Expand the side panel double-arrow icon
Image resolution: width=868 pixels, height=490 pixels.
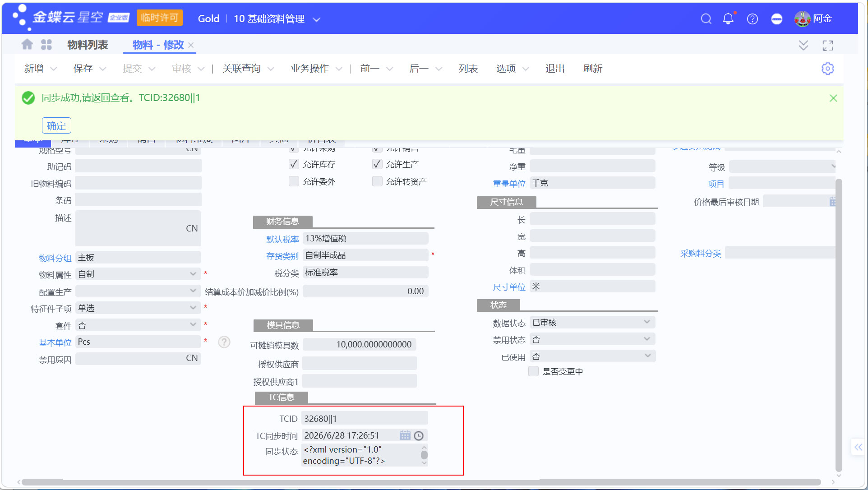tap(858, 447)
